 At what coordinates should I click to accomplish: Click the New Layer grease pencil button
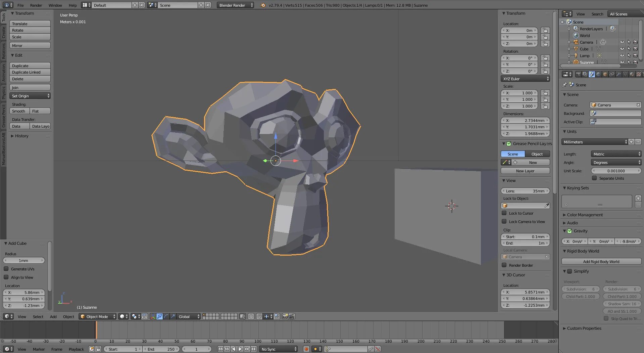tap(525, 171)
